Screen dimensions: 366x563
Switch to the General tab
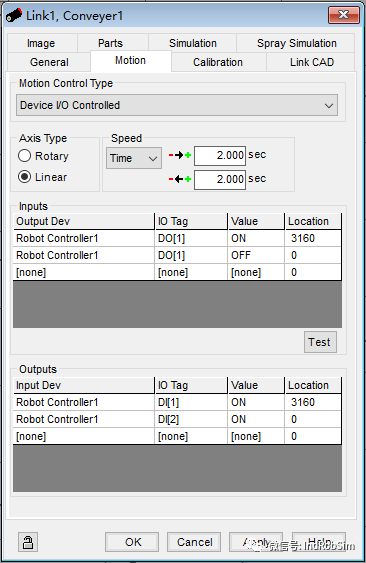click(49, 62)
